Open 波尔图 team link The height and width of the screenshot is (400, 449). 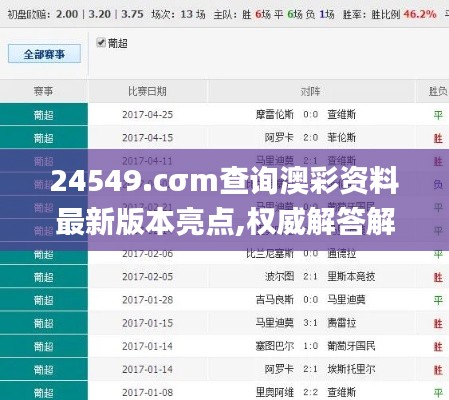(279, 276)
